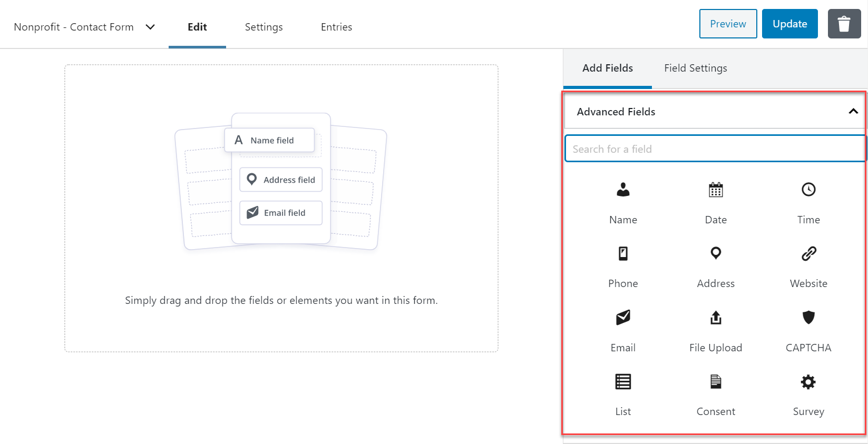Viewport: 868px width, 444px height.
Task: Open the Settings tab
Action: [264, 27]
